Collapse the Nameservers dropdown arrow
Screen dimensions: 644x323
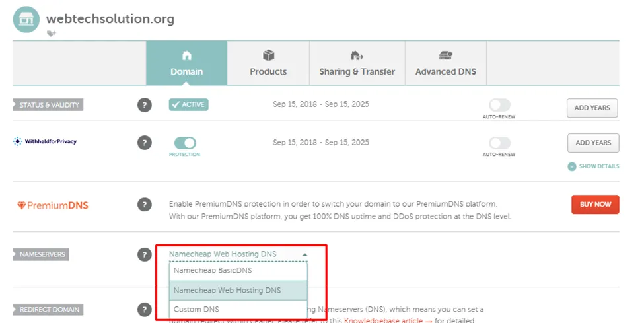click(x=304, y=255)
